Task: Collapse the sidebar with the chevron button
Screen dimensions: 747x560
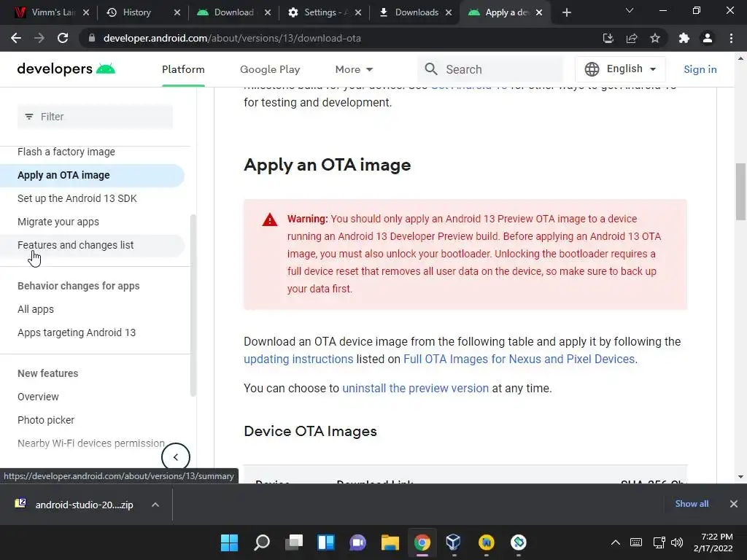Action: tap(176, 457)
